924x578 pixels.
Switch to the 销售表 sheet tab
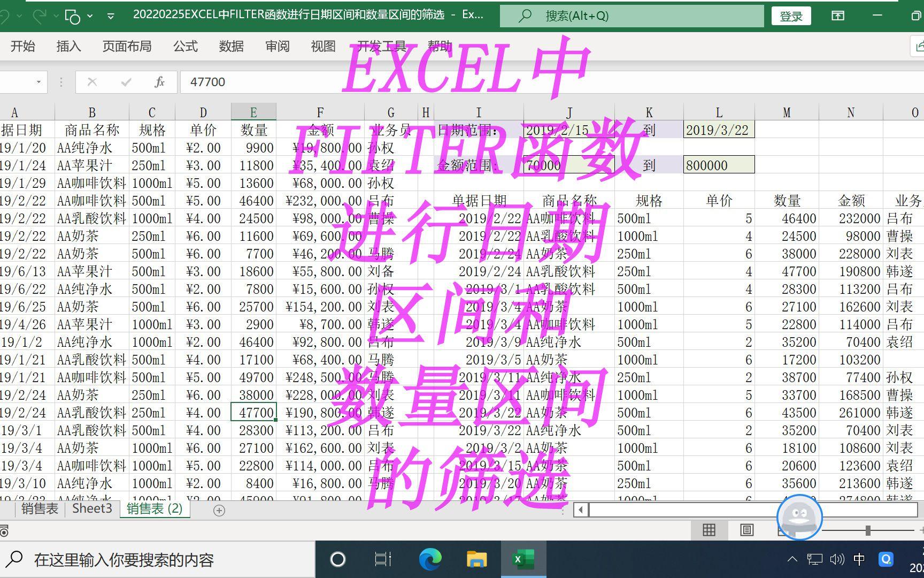40,508
